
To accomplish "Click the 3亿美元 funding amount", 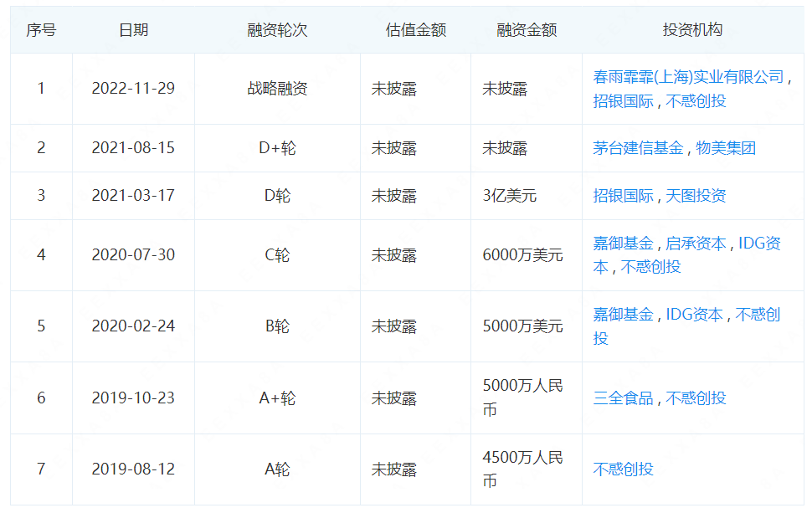I will pos(510,196).
